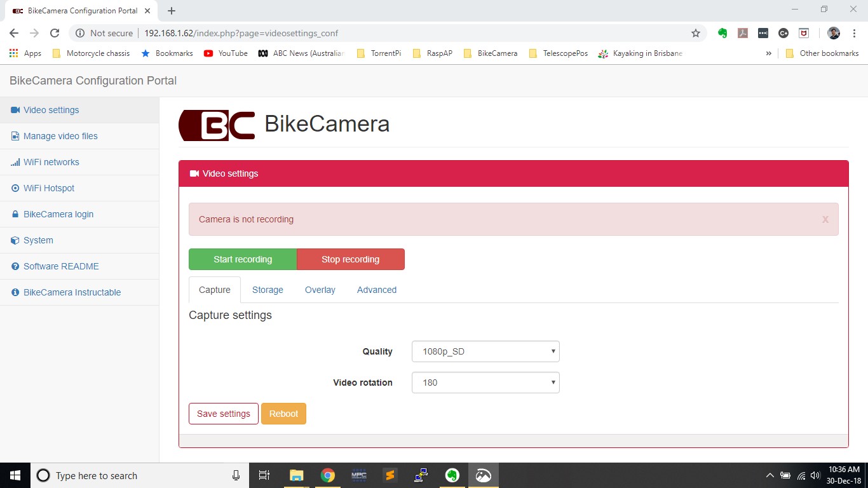Switch to the Storage tab
Image resolution: width=868 pixels, height=488 pixels.
[268, 290]
